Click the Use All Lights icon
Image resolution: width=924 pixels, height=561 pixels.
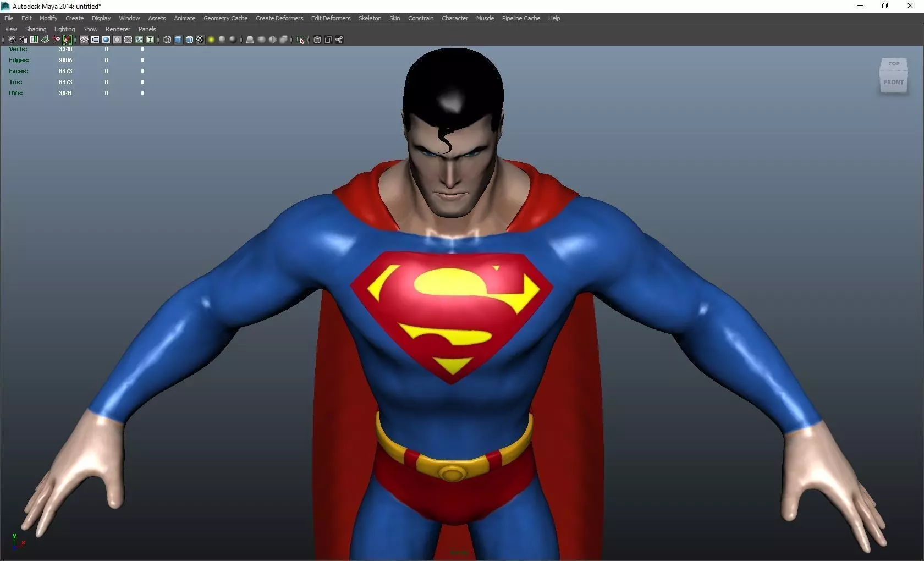[211, 40]
